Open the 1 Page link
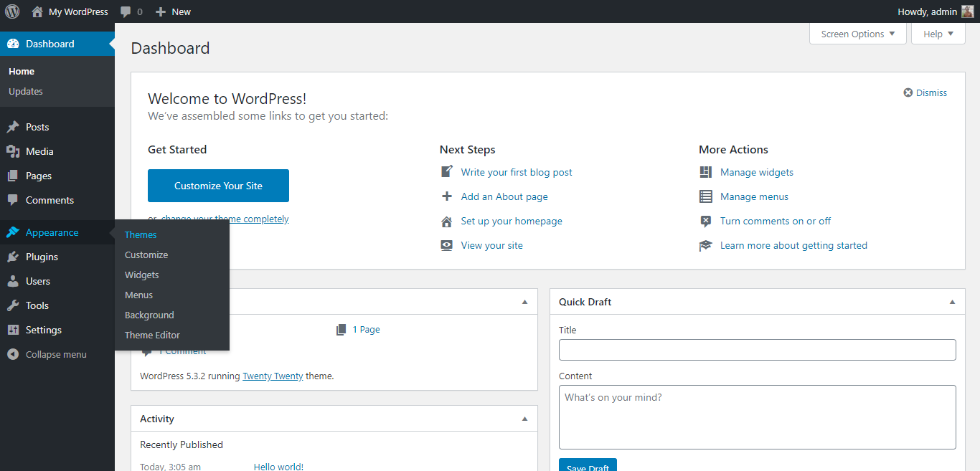The height and width of the screenshot is (471, 980). [x=367, y=330]
